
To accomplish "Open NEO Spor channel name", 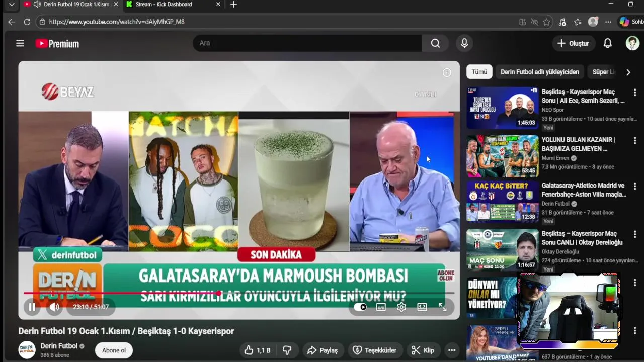I will tap(553, 110).
